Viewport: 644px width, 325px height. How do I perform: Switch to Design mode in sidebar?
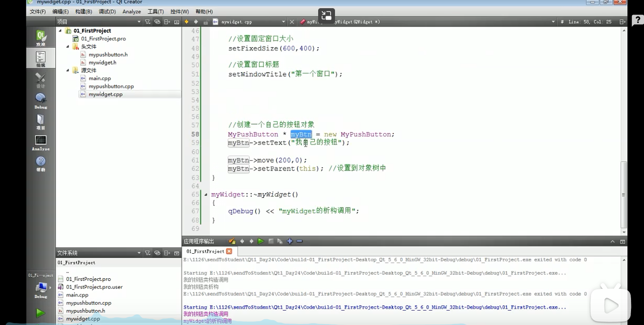(x=41, y=80)
